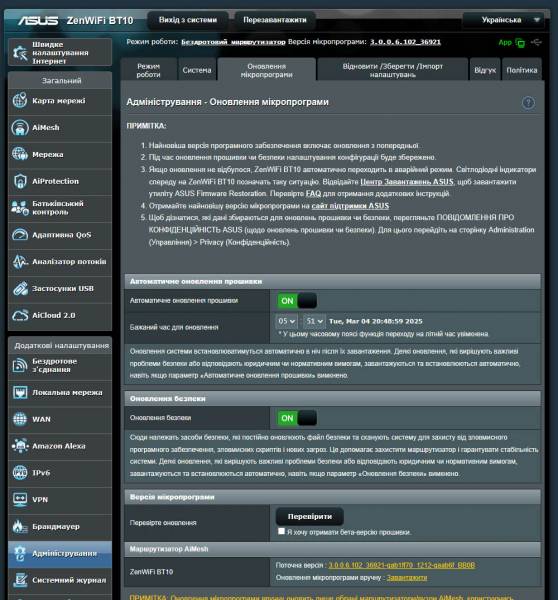This screenshot has height=600, width=558.
Task: Click the Перевірити check update button
Action: (310, 517)
